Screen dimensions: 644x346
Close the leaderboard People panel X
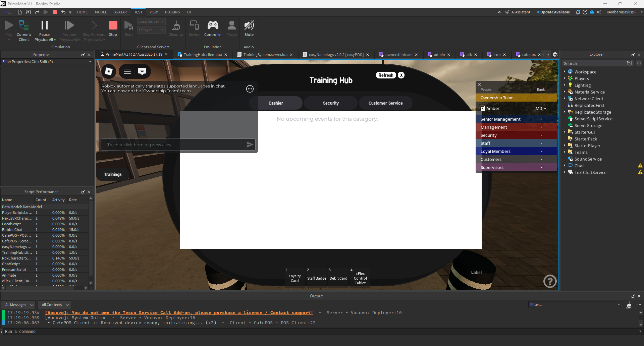(x=479, y=84)
